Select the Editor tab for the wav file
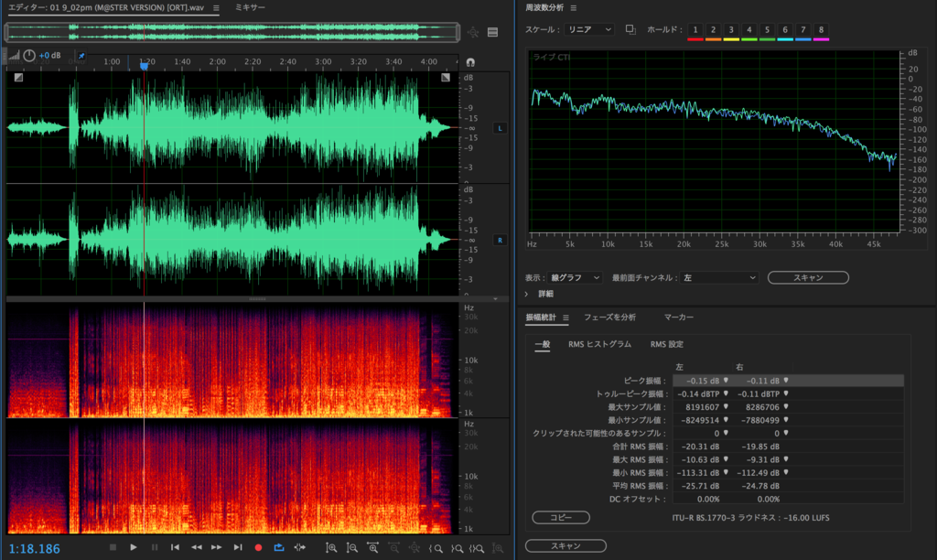Viewport: 937px width, 560px height. (106, 7)
